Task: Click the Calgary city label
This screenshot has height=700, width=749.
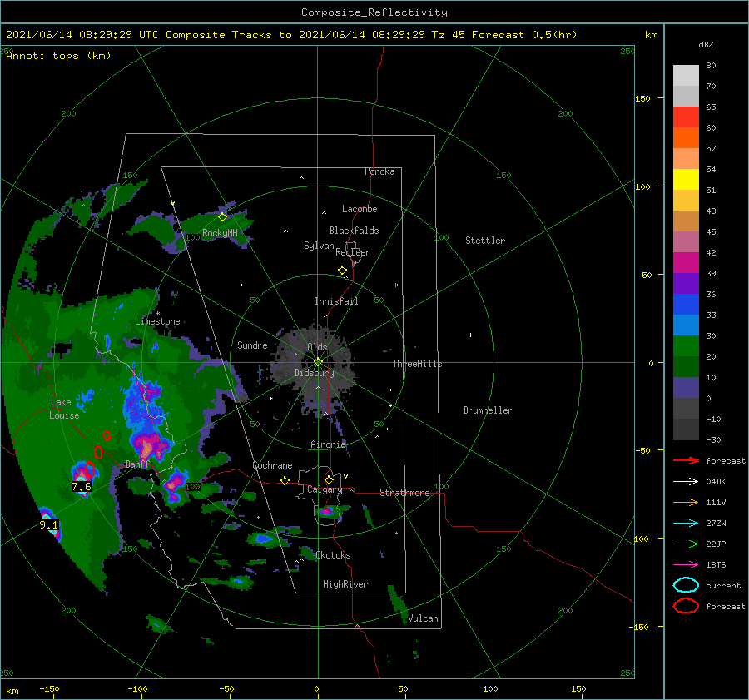Action: [325, 489]
